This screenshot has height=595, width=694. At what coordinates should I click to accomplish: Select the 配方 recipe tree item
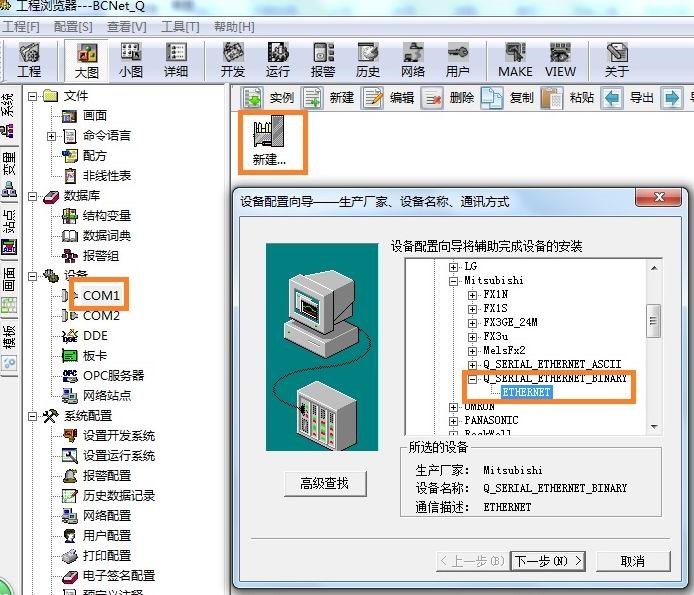click(x=94, y=155)
